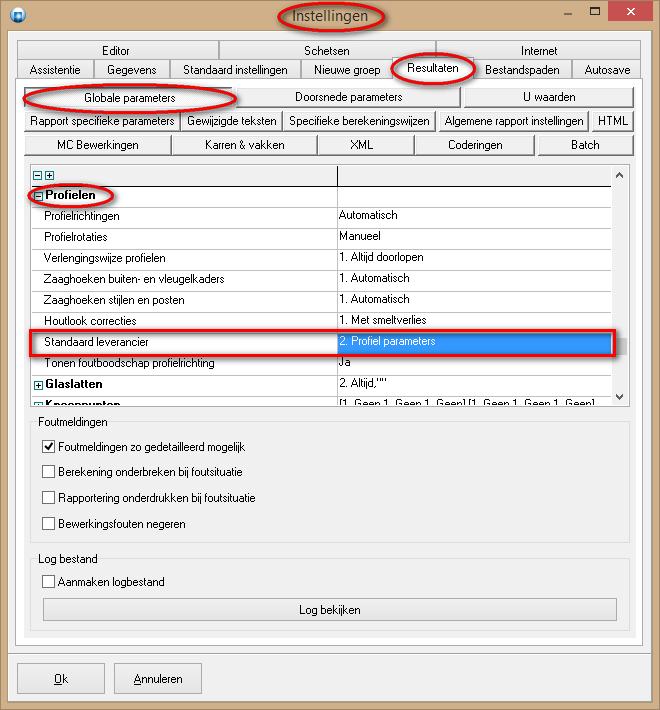Select the HTML sub-tab
The height and width of the screenshot is (710, 660).
(x=612, y=121)
